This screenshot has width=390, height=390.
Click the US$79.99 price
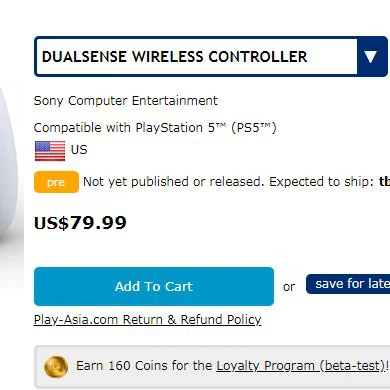coord(80,223)
